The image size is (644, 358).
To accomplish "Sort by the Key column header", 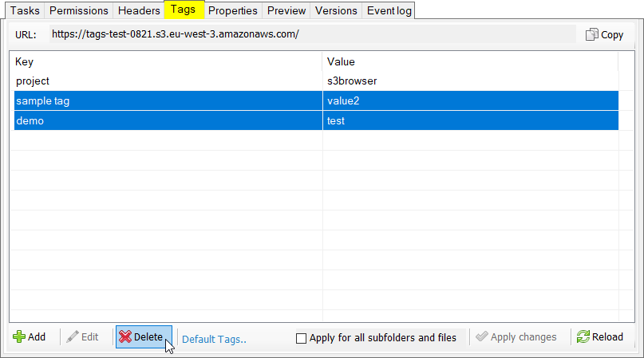I will (x=168, y=61).
